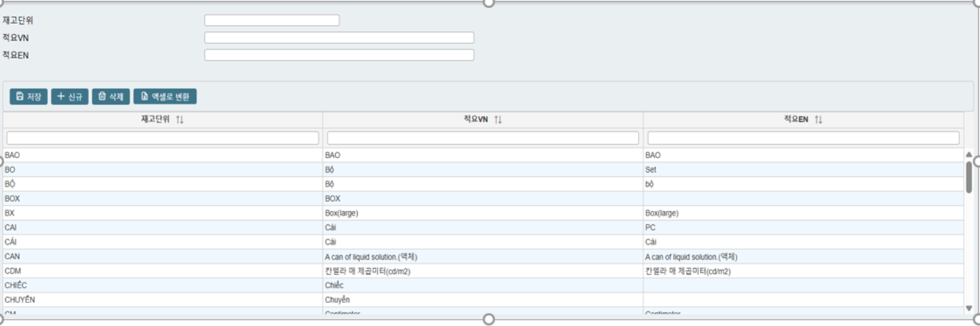
Task: Click the 재고단위 input field at top
Action: (272, 21)
